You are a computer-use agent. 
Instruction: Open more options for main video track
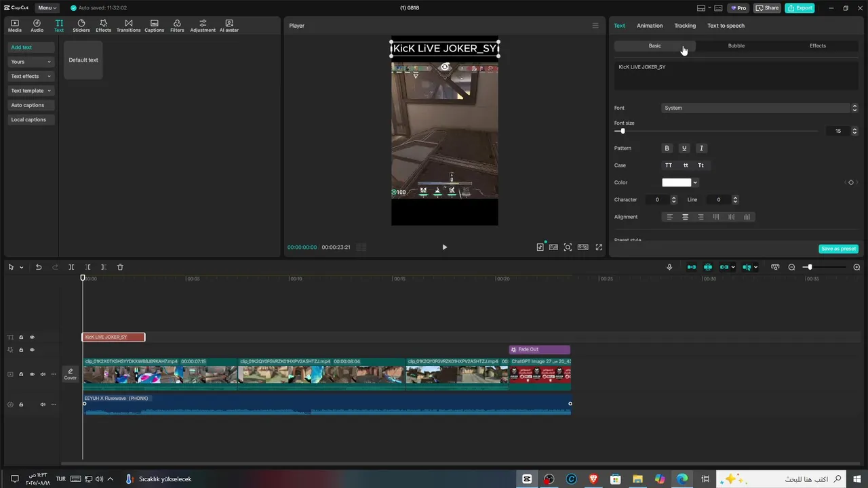tap(54, 374)
